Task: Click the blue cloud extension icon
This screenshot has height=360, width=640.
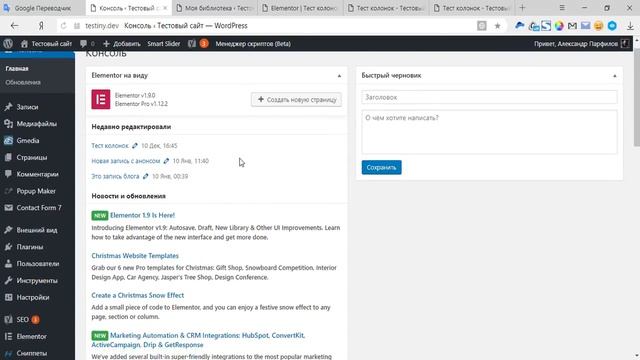Action: 520,26
